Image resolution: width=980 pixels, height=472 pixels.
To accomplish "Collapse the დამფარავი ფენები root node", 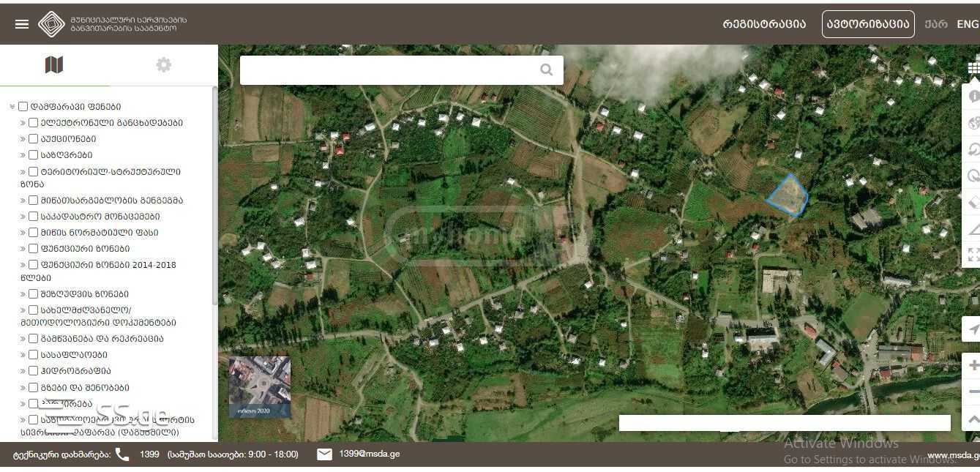I will pyautogui.click(x=12, y=107).
